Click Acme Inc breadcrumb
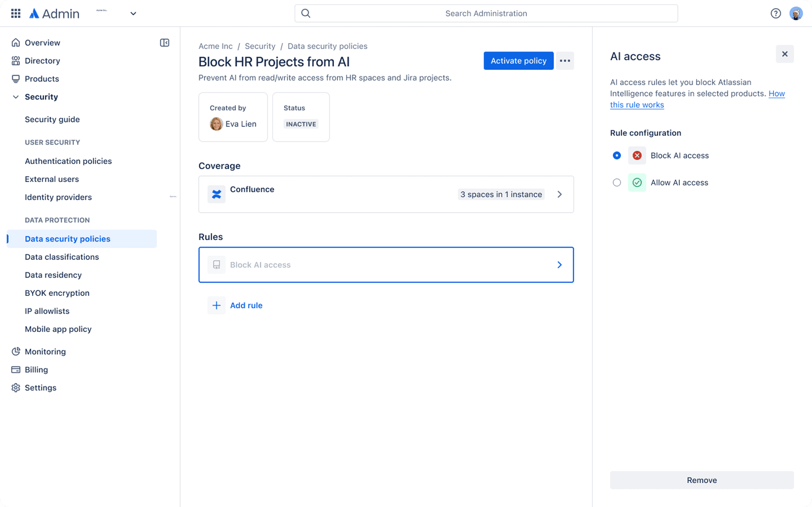This screenshot has width=812, height=507. click(216, 46)
